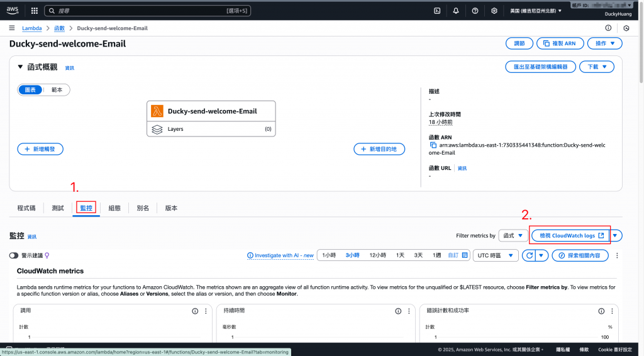
Task: Open refresh interval dropdown arrow
Action: [541, 255]
